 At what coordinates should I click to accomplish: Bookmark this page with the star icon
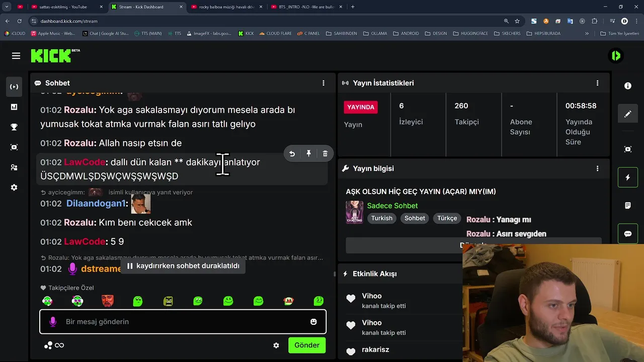[517, 21]
